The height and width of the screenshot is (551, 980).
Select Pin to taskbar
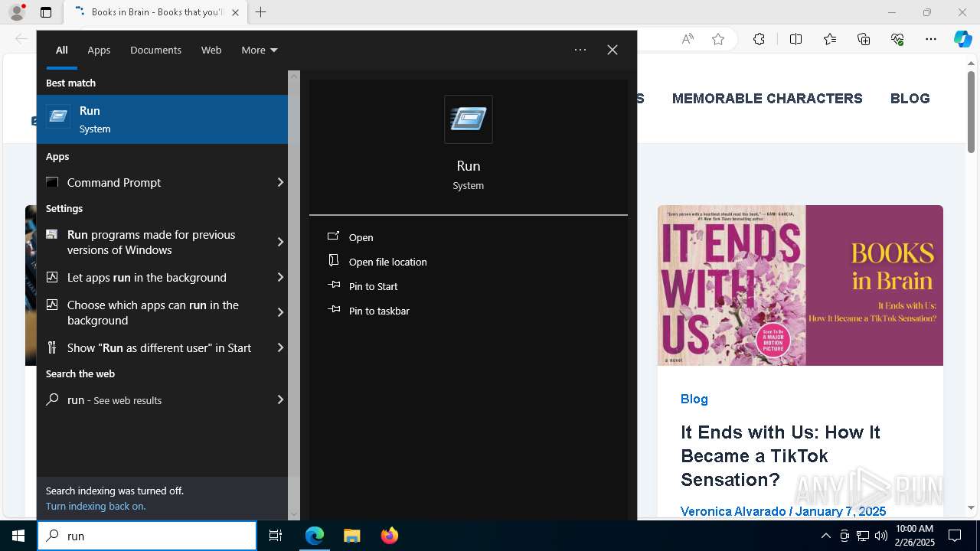(379, 311)
